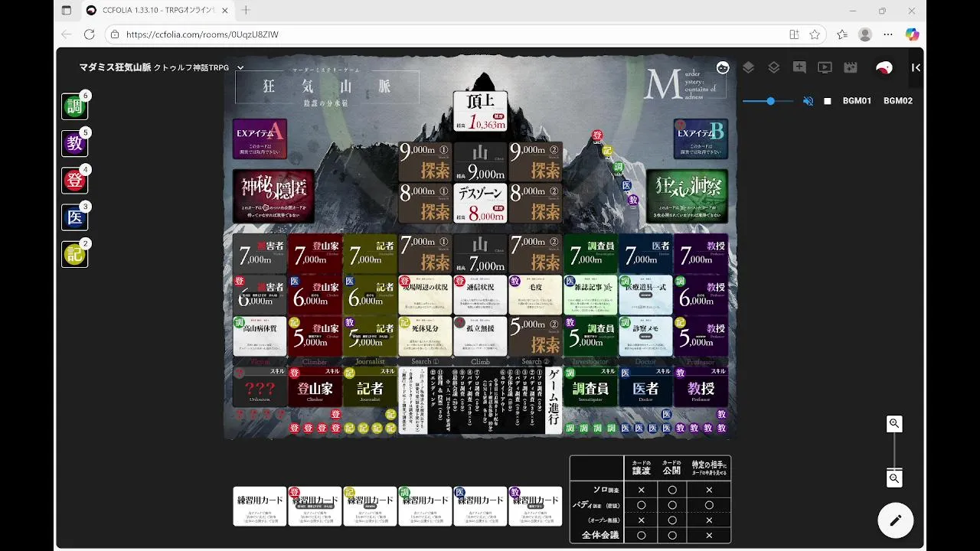980x551 pixels.
Task: Click the 9,000m ② 探索 card
Action: point(535,161)
